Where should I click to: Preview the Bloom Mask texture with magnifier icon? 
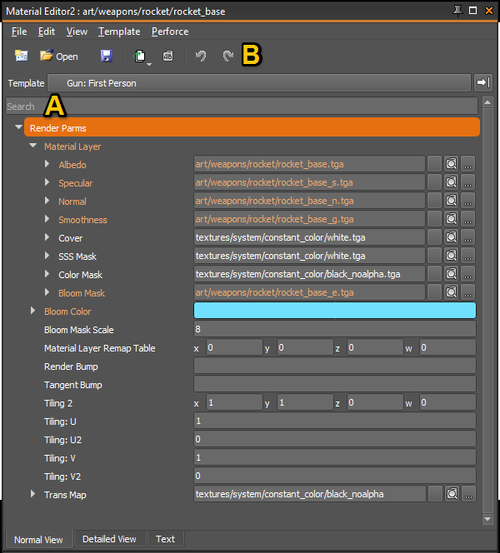pos(451,292)
